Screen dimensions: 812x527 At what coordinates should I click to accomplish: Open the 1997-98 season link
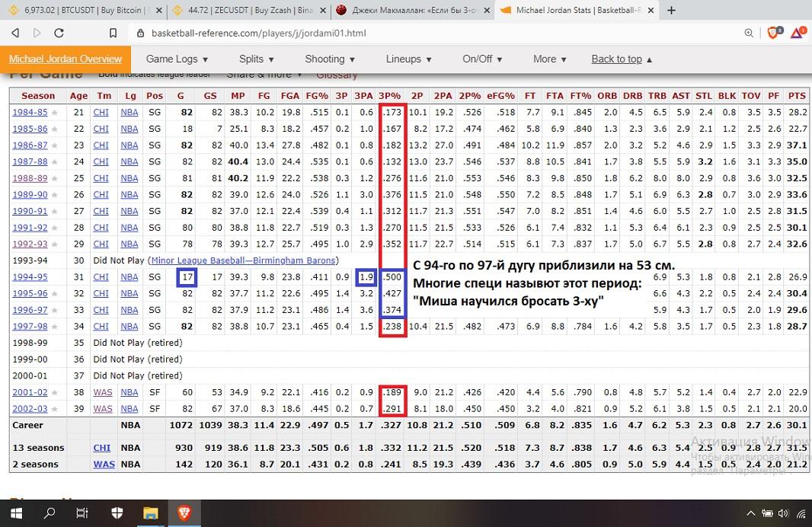30,327
